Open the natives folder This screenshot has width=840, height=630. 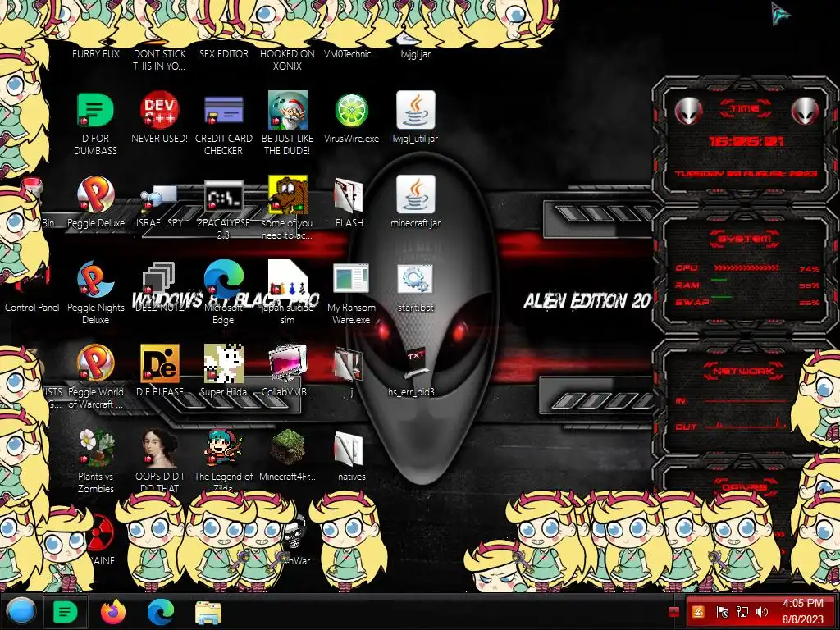(349, 449)
